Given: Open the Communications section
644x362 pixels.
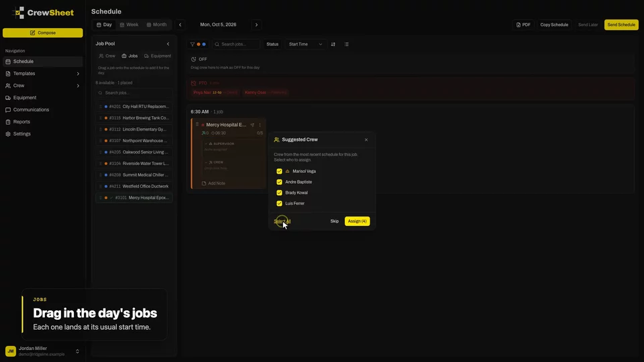Looking at the screenshot, I should 43,109.
